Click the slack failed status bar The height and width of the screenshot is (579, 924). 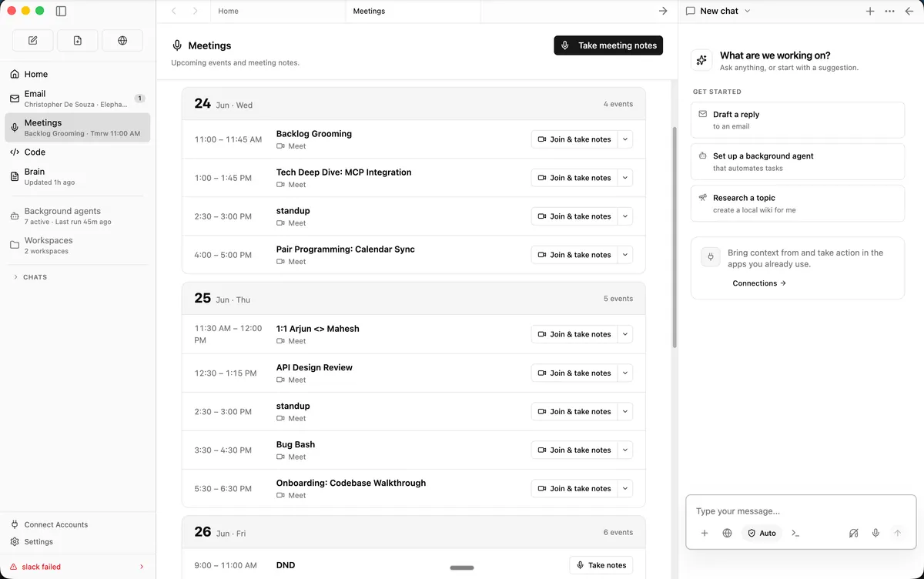pos(78,567)
